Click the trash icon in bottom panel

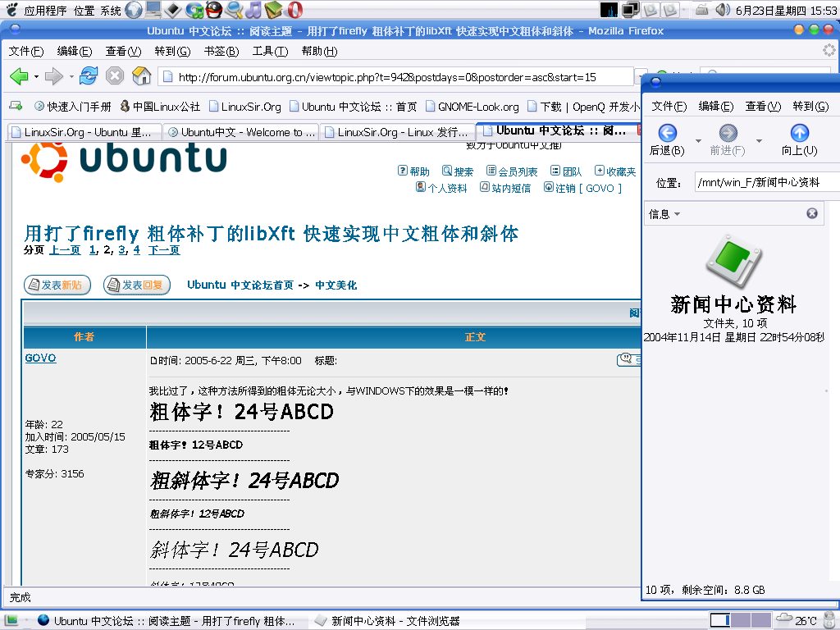[830, 620]
